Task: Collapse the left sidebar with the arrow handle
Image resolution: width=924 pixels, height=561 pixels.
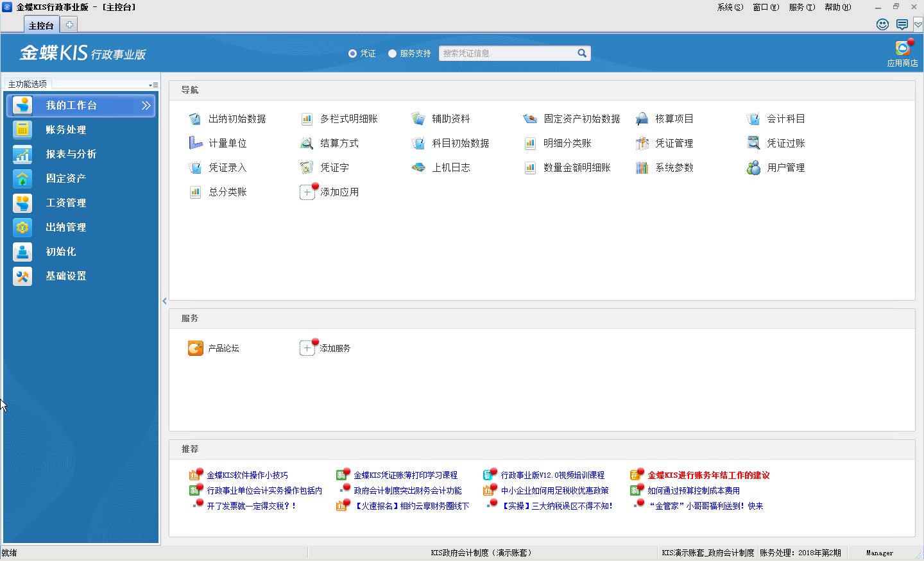Action: pyautogui.click(x=164, y=301)
